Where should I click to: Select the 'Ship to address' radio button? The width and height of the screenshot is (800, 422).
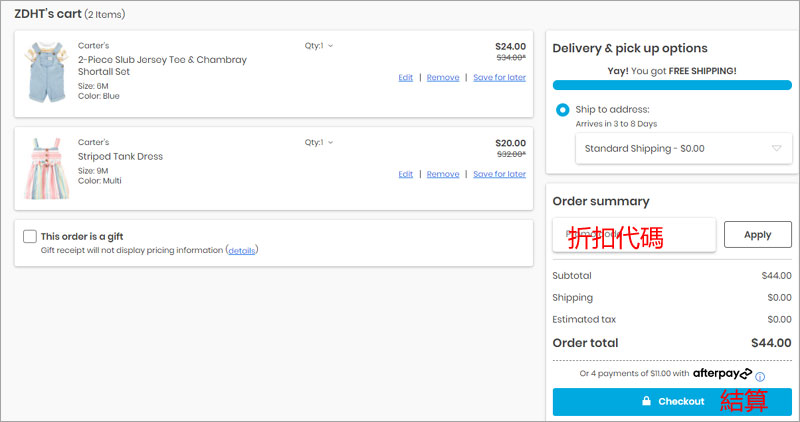pos(562,110)
